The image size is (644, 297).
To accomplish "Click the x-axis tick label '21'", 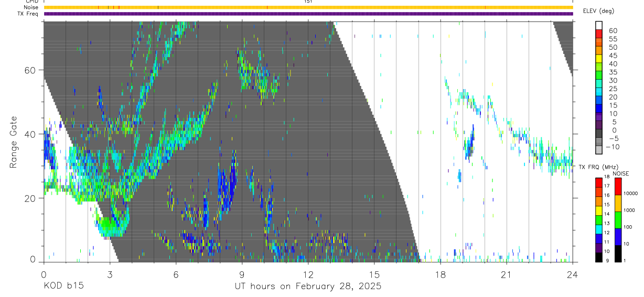I will 507,274.
